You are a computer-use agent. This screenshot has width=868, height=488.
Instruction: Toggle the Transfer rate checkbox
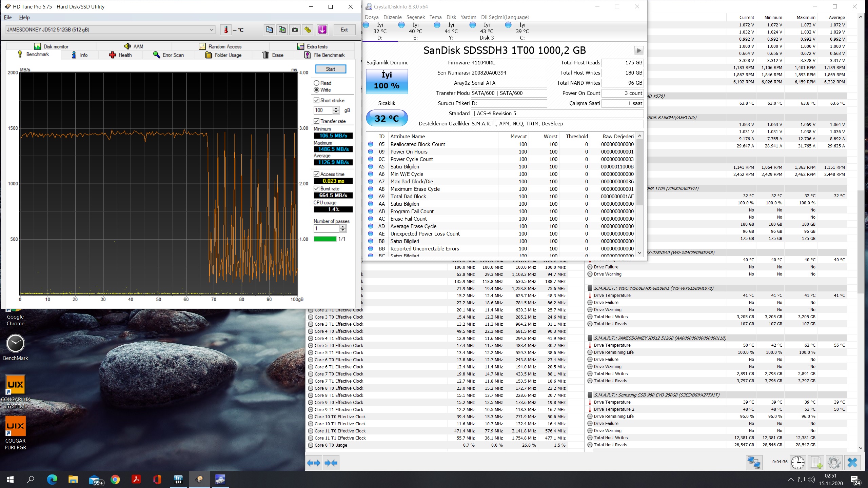coord(316,121)
